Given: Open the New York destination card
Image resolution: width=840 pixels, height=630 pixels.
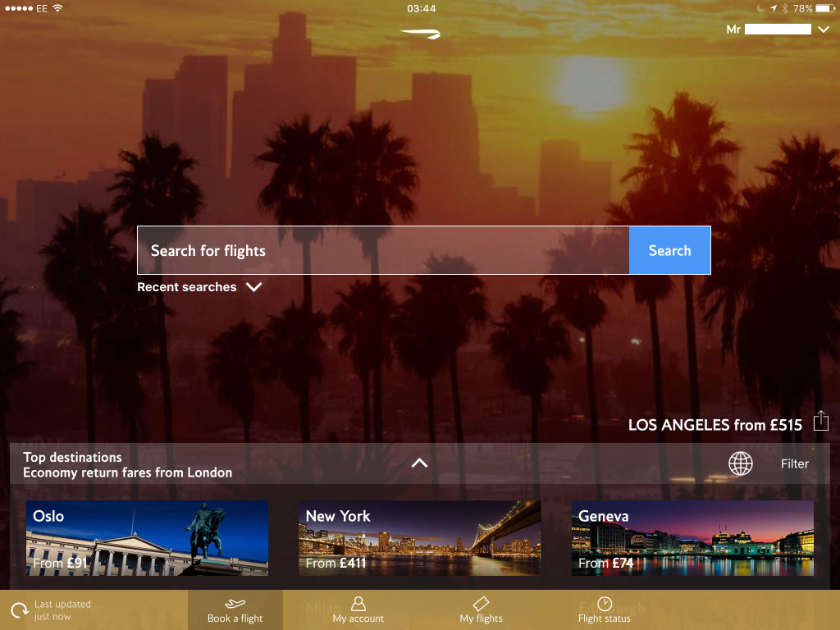Looking at the screenshot, I should point(419,538).
